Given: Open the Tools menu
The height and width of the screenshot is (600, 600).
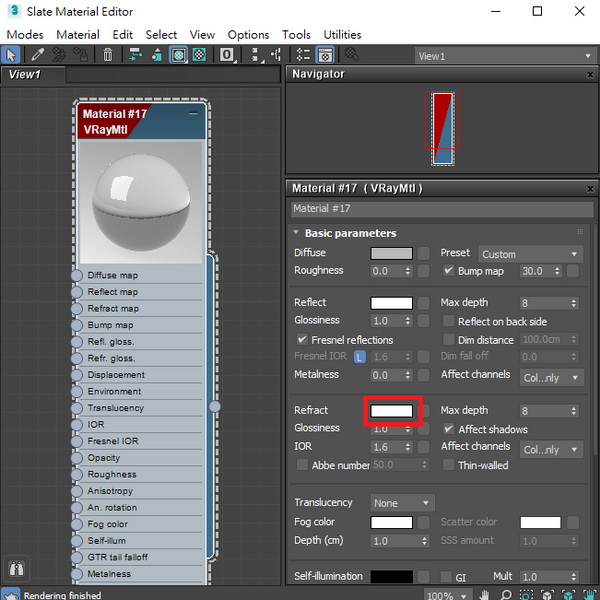Looking at the screenshot, I should pyautogui.click(x=296, y=35).
